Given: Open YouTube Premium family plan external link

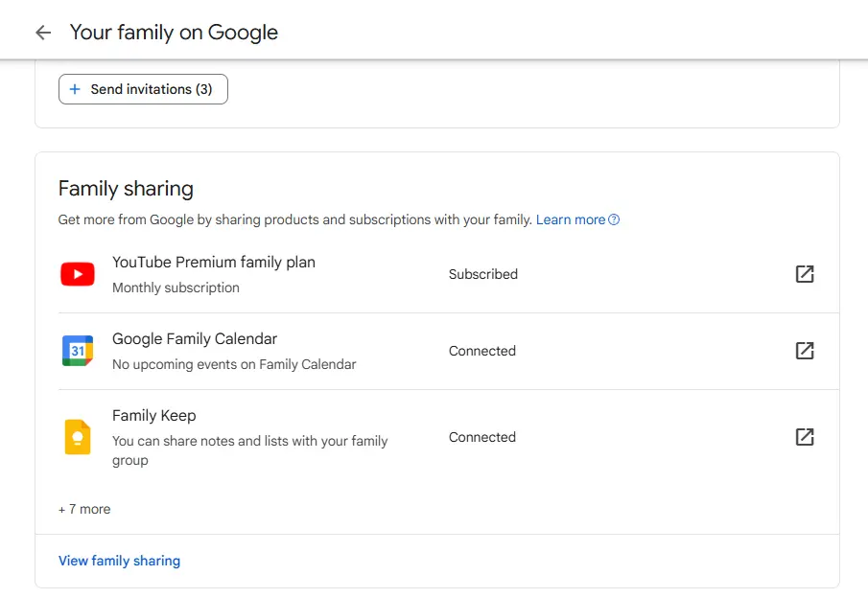Looking at the screenshot, I should click(805, 274).
